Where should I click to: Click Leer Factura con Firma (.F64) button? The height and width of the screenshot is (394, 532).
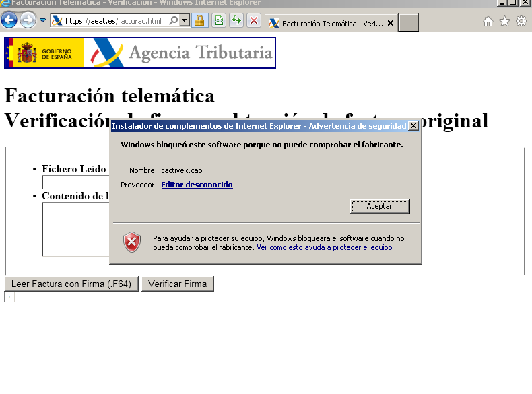point(71,284)
